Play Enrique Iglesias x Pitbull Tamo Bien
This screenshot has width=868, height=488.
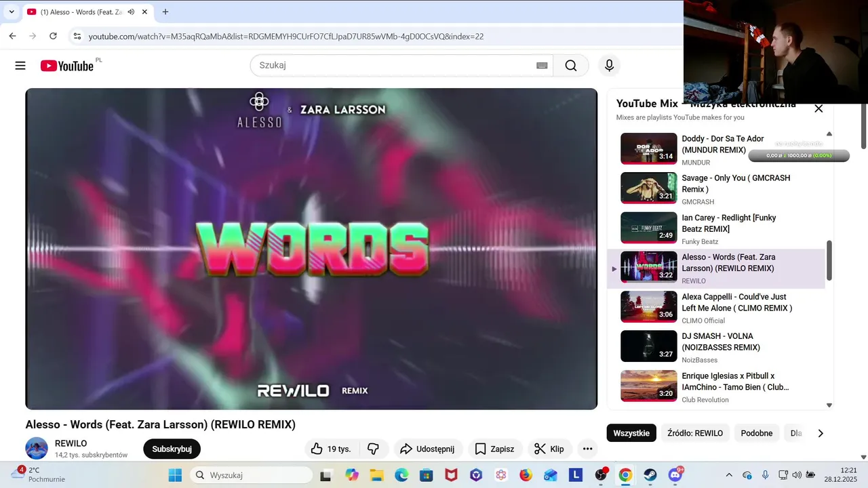pyautogui.click(x=715, y=386)
